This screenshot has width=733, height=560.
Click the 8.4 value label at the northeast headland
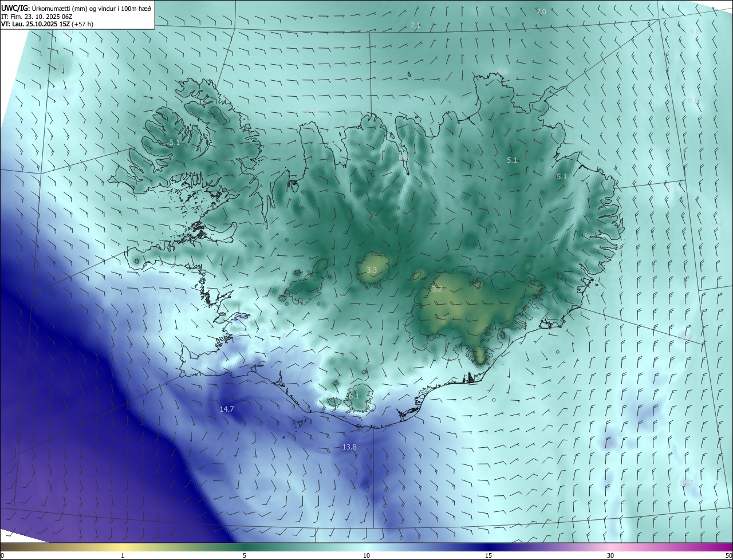point(502,71)
